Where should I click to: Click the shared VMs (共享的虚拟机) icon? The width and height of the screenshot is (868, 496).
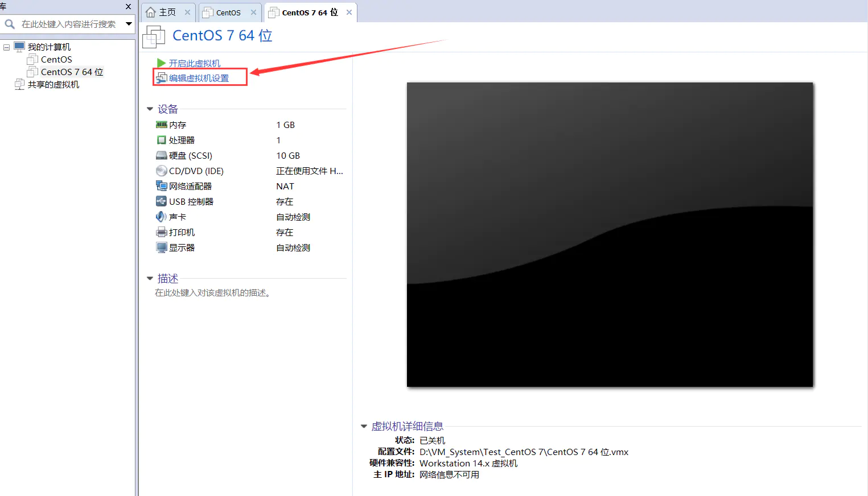[19, 84]
